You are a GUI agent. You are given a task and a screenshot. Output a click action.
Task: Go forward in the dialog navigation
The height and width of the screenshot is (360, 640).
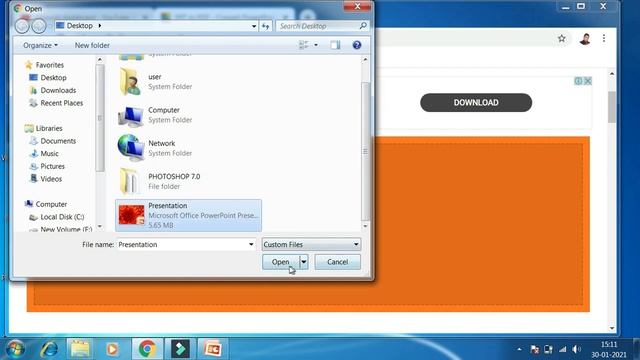tap(39, 26)
